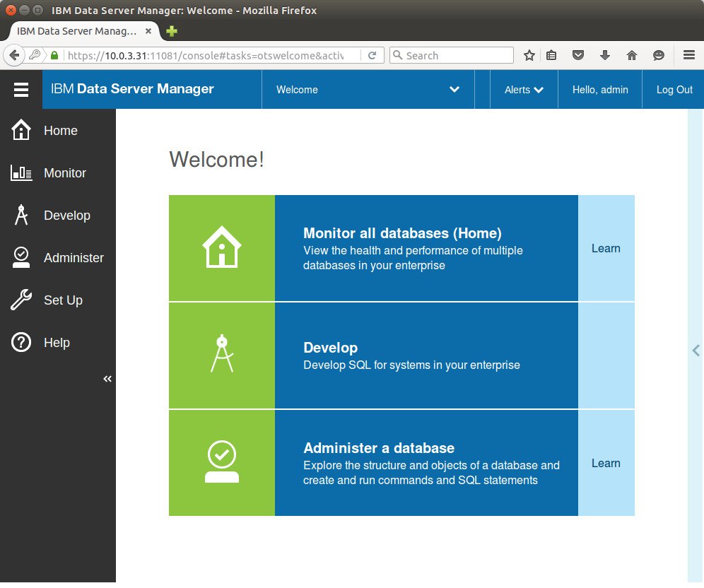Screen dimensions: 704x588
Task: Open Monitor all databases (Home) tile
Action: point(426,248)
